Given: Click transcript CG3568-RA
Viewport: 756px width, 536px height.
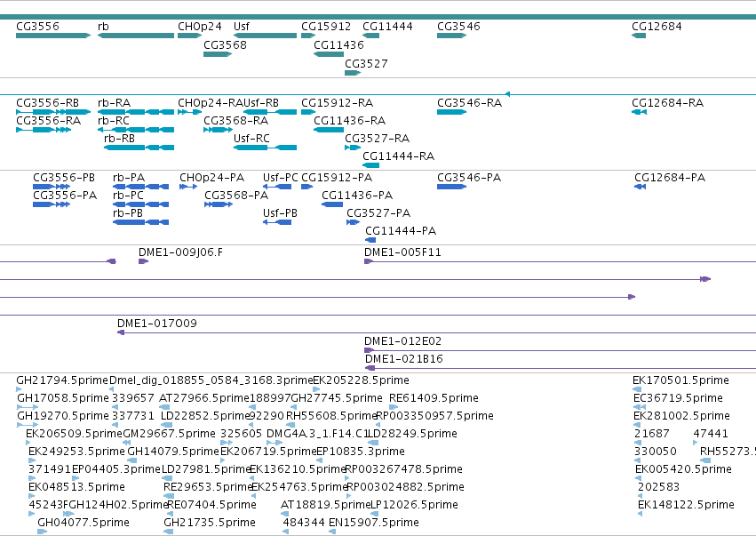Looking at the screenshot, I should click(x=218, y=130).
